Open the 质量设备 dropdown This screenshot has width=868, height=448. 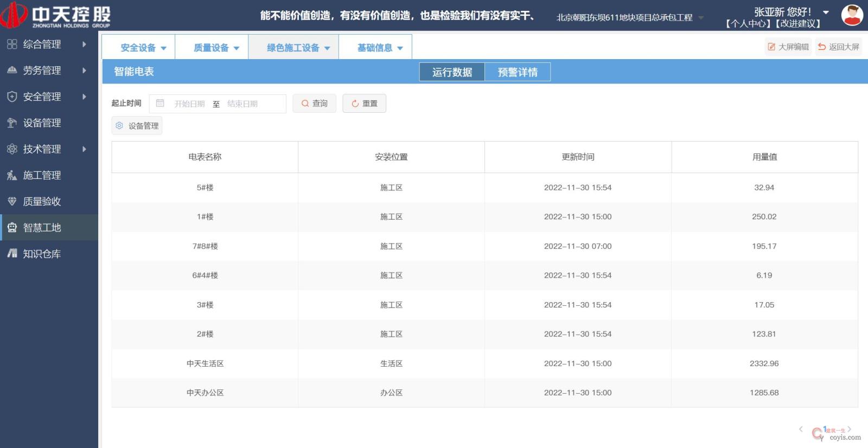[212, 47]
